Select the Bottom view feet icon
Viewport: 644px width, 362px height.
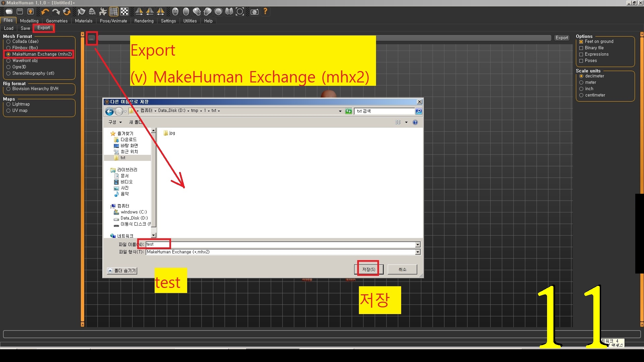pyautogui.click(x=229, y=12)
